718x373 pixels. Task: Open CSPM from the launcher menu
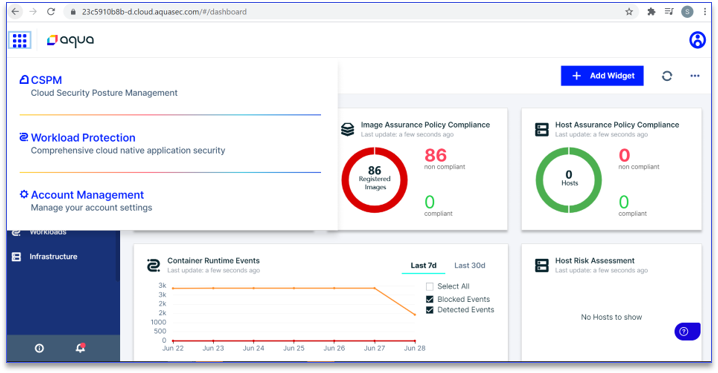coord(46,80)
